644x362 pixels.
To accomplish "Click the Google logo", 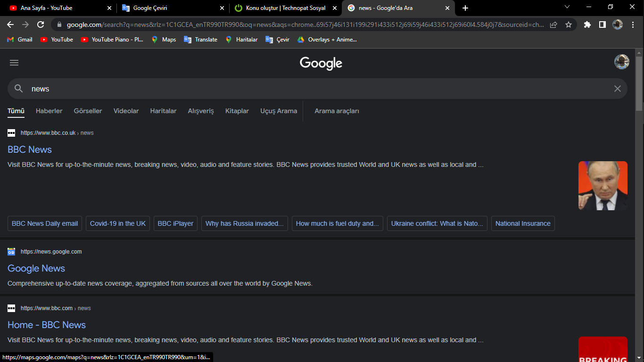I will pyautogui.click(x=321, y=63).
